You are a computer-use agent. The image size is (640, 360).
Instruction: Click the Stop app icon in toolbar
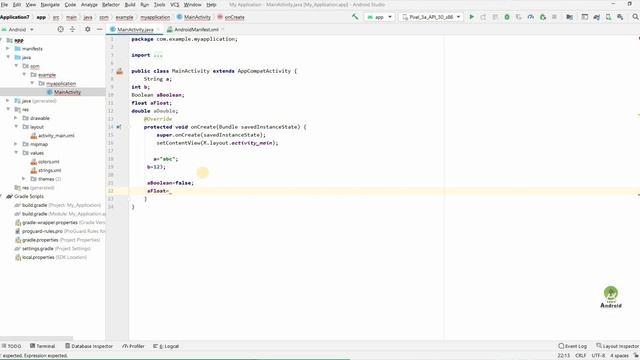[554, 17]
